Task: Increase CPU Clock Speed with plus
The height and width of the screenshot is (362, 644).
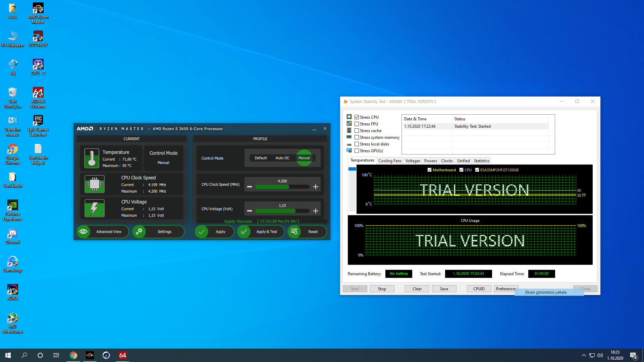Action: point(315,187)
